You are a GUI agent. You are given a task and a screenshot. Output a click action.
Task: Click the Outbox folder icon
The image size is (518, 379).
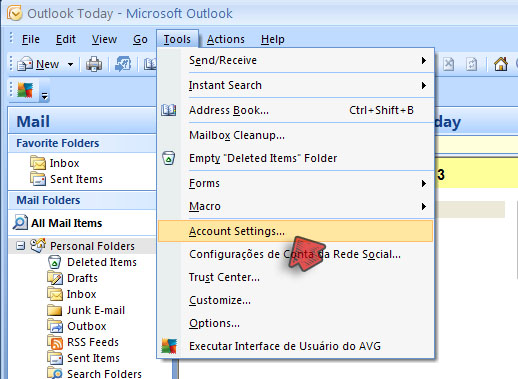pos(55,326)
